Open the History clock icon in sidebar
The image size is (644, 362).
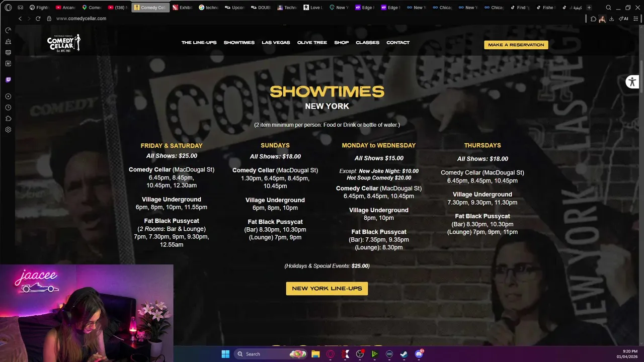click(x=8, y=108)
